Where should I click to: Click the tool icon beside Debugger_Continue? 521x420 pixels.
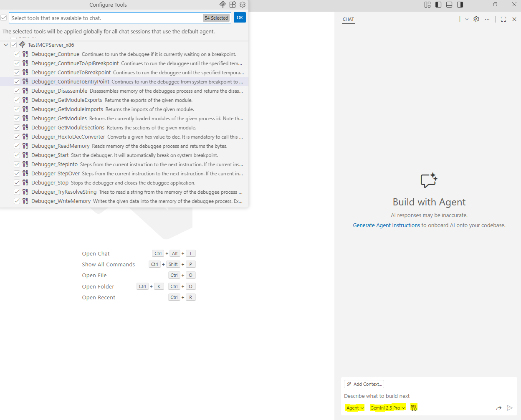[25, 54]
